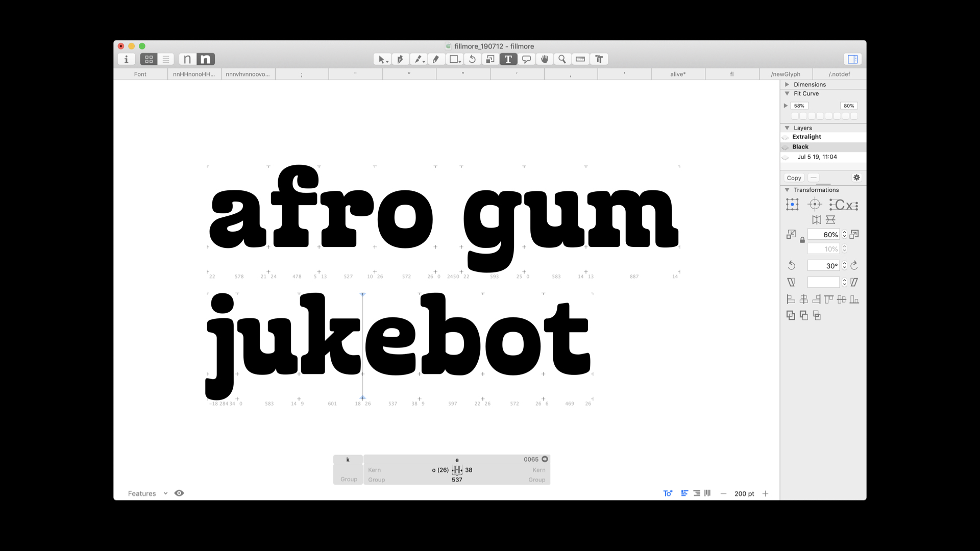The height and width of the screenshot is (551, 980).
Task: Open the Features dropdown
Action: point(148,493)
